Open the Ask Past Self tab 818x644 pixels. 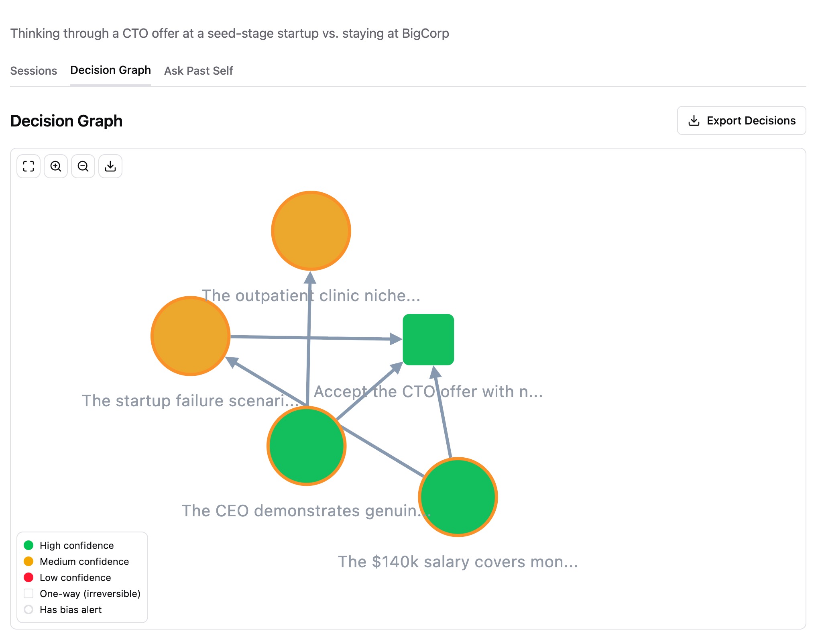coord(198,71)
